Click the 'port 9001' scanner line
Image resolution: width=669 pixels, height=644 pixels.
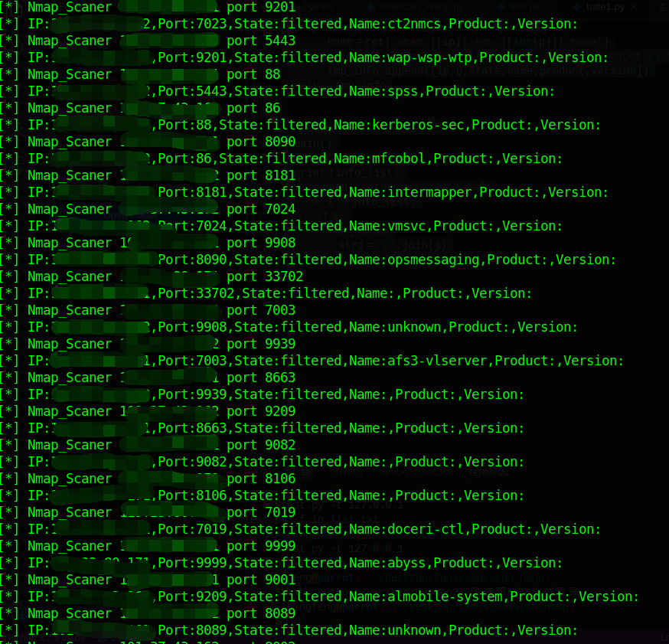pos(148,580)
